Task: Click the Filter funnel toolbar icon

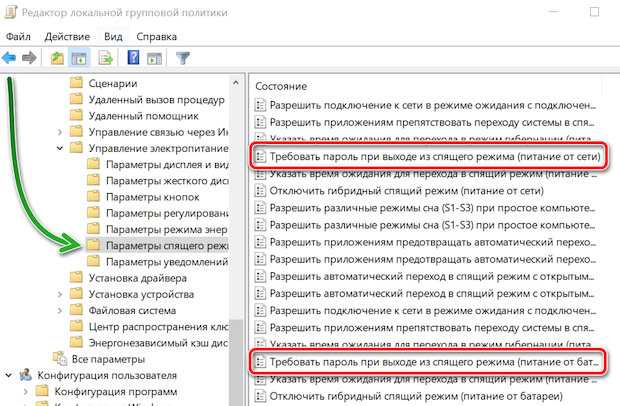Action: pyautogui.click(x=183, y=59)
